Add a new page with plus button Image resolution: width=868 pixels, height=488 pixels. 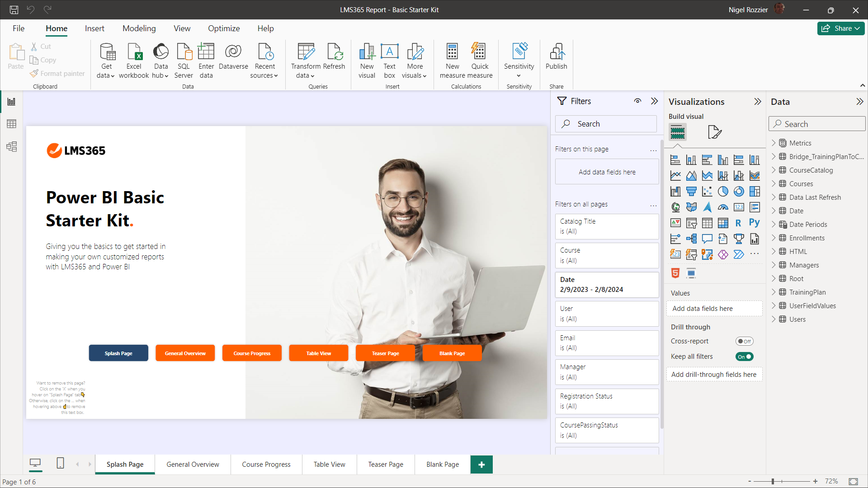tap(481, 465)
